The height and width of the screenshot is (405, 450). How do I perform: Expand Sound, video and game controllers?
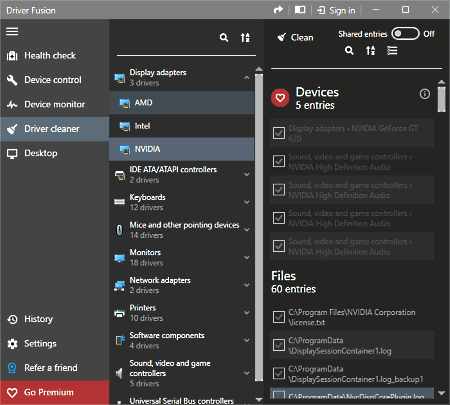247,373
